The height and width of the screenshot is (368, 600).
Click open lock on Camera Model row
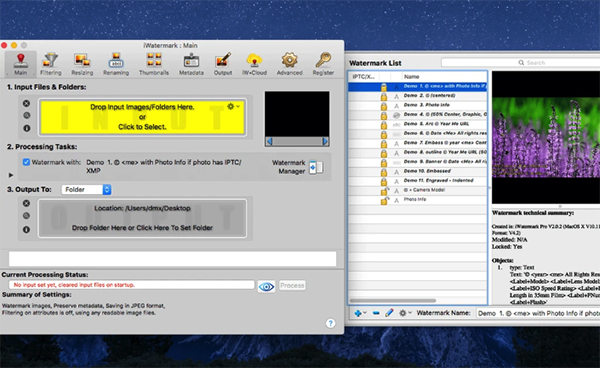(x=384, y=191)
